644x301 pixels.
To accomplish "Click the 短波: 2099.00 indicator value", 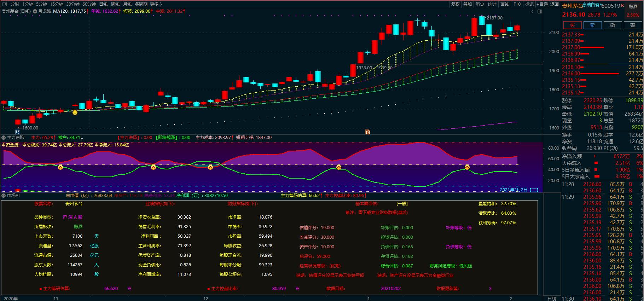I will pyautogui.click(x=137, y=11).
